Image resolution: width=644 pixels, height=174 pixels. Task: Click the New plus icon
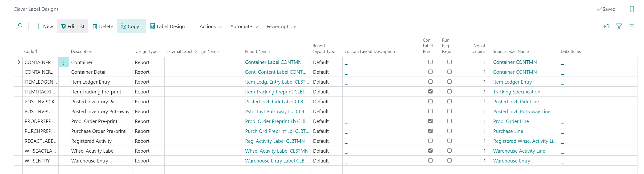(39, 27)
